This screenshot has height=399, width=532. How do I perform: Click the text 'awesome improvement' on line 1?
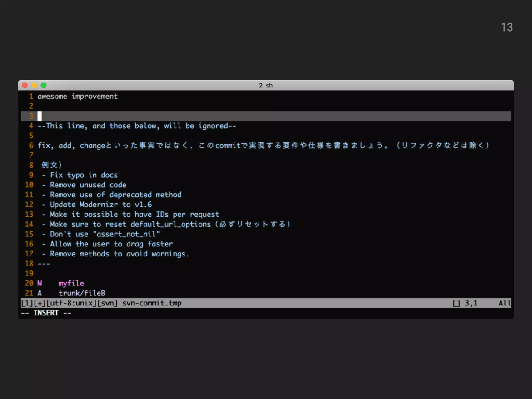tap(77, 96)
